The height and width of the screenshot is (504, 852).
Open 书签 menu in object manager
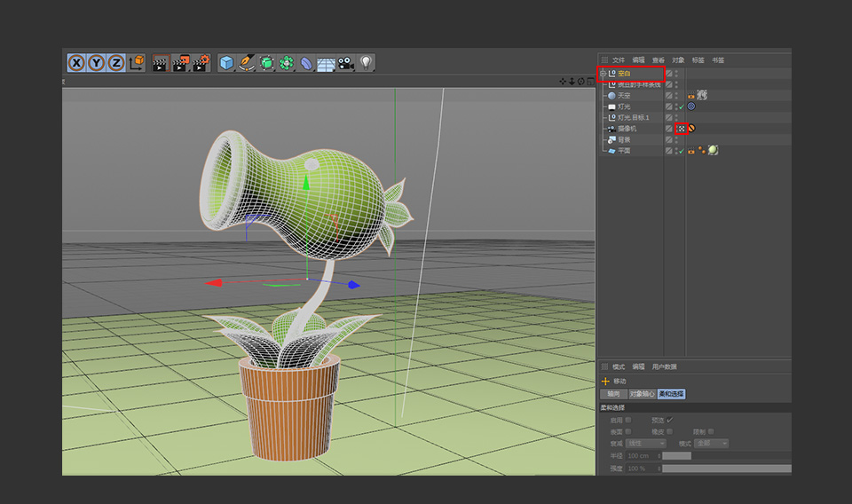(x=718, y=60)
